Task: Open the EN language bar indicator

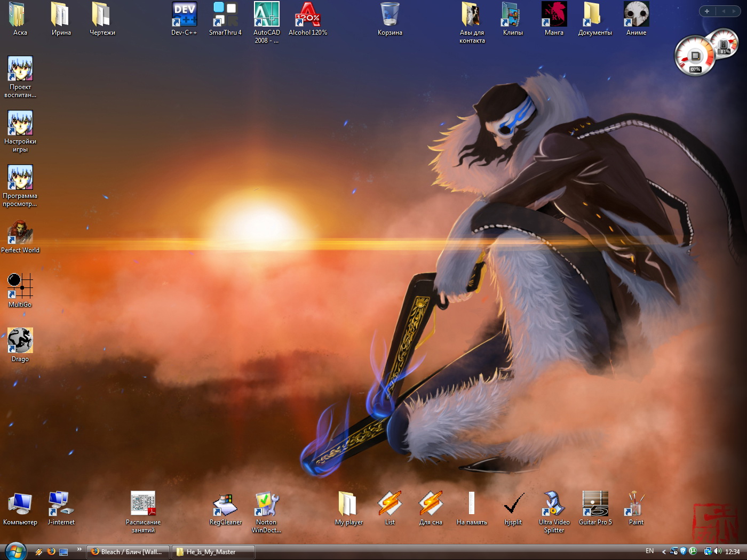Action: point(649,551)
